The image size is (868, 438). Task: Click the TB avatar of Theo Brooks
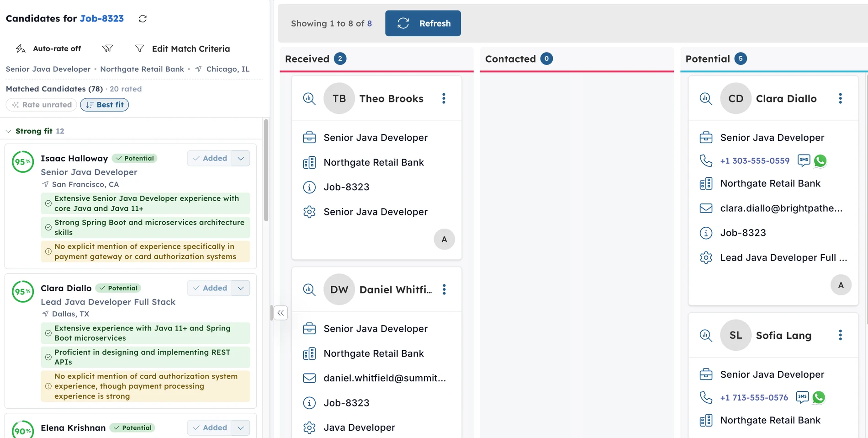click(339, 98)
